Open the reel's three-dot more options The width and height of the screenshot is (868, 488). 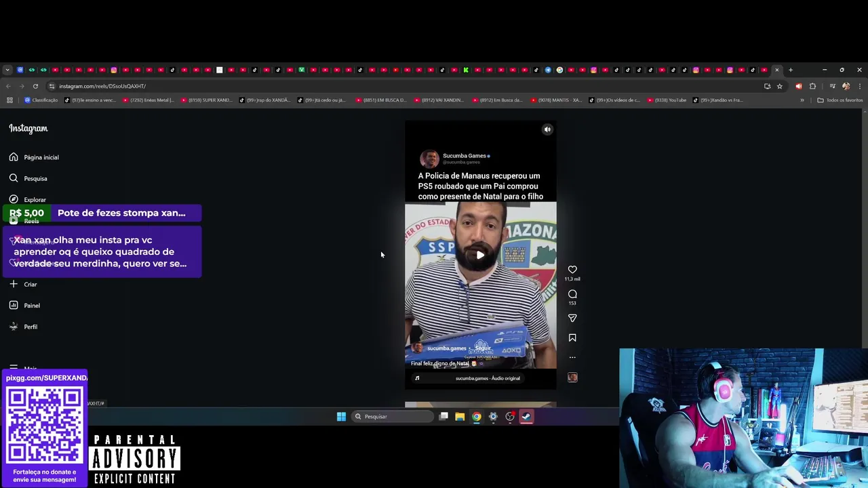point(572,357)
